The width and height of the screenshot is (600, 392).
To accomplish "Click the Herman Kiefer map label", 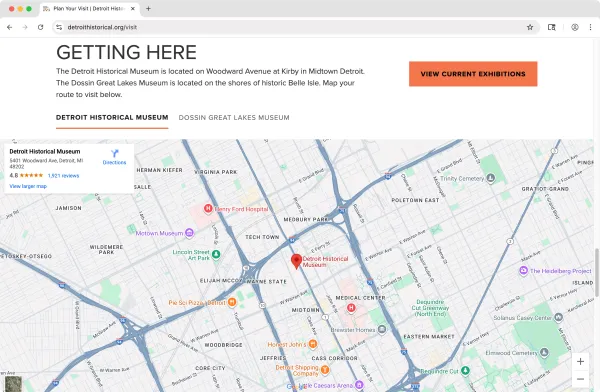I will [160, 170].
